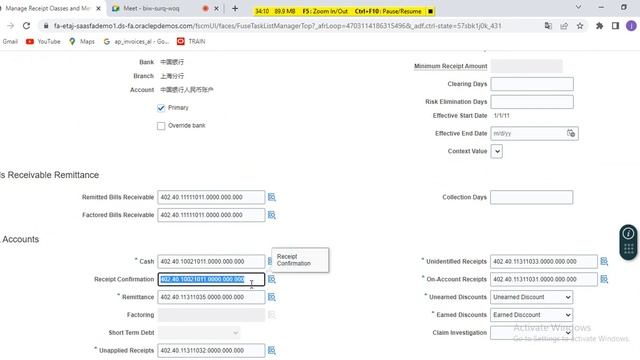Open account search for Receipt Confirmation
The image size is (640, 360).
[x=272, y=279]
